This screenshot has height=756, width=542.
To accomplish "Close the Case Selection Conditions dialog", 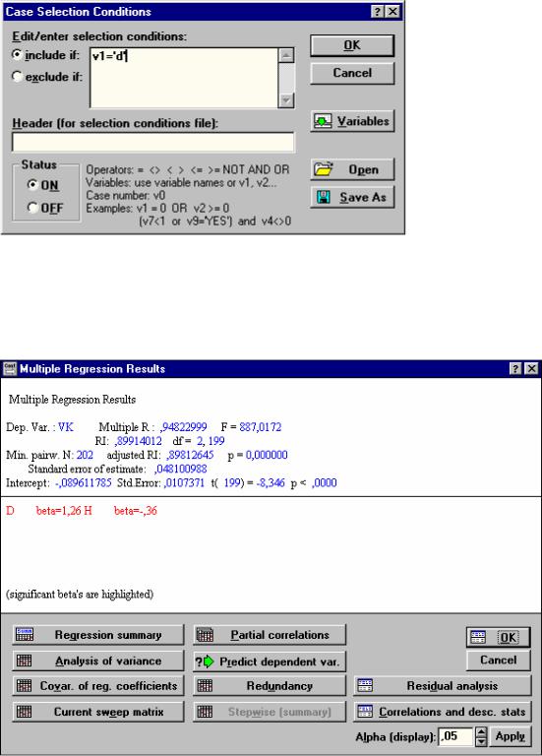I will coord(393,12).
